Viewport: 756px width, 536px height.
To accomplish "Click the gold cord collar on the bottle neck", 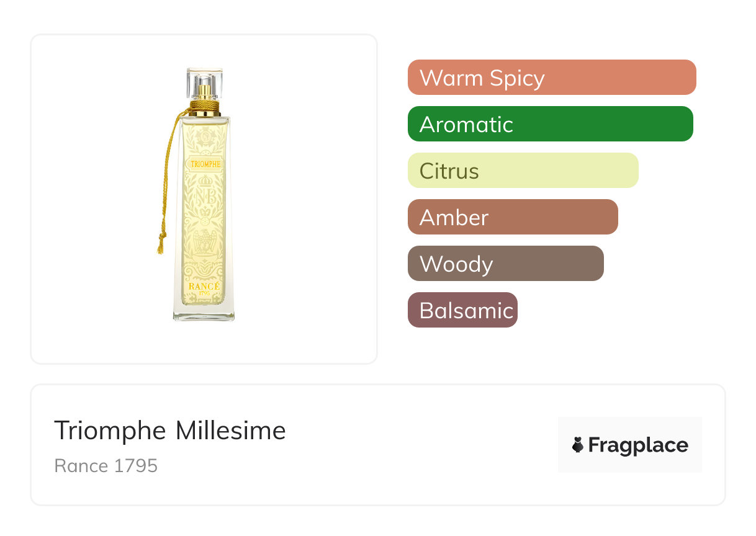I will (204, 107).
